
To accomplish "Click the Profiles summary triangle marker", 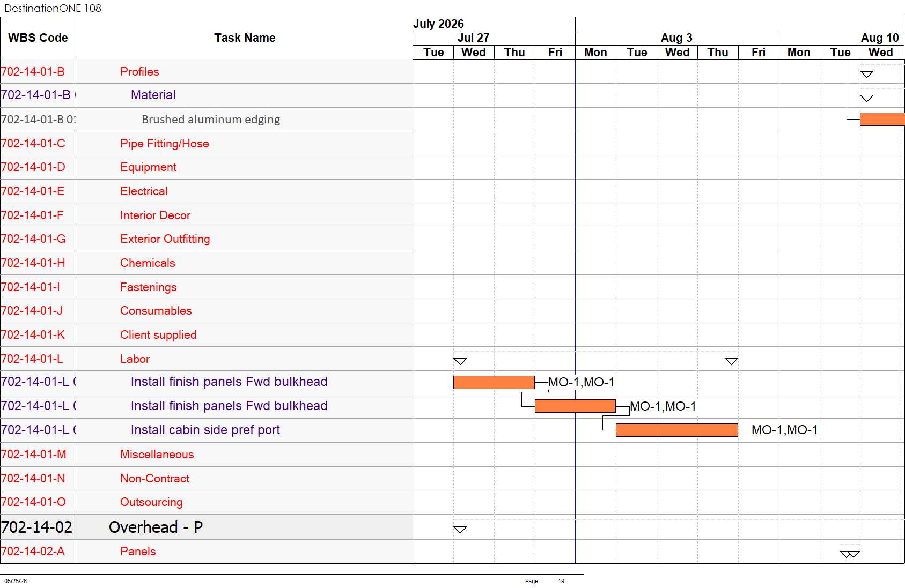I will (x=867, y=75).
